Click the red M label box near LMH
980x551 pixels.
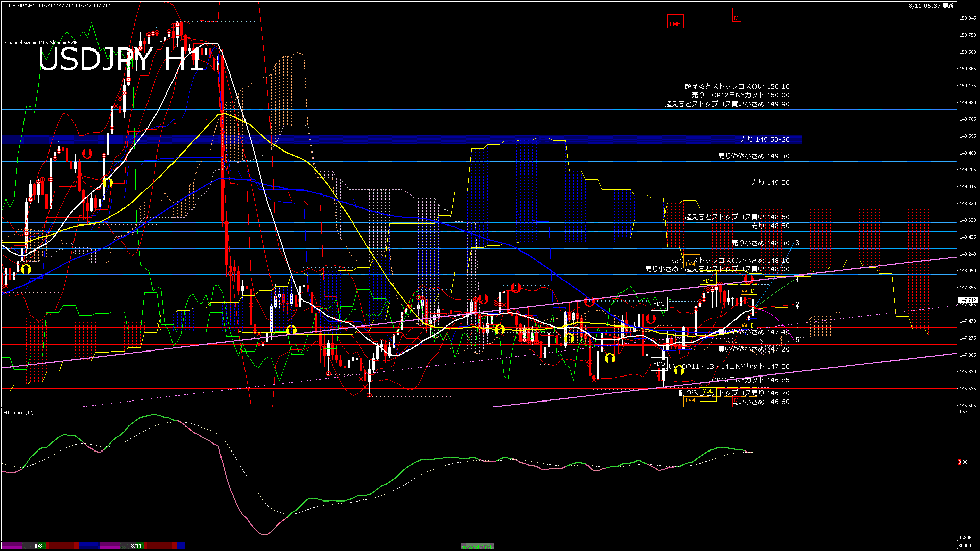point(736,15)
